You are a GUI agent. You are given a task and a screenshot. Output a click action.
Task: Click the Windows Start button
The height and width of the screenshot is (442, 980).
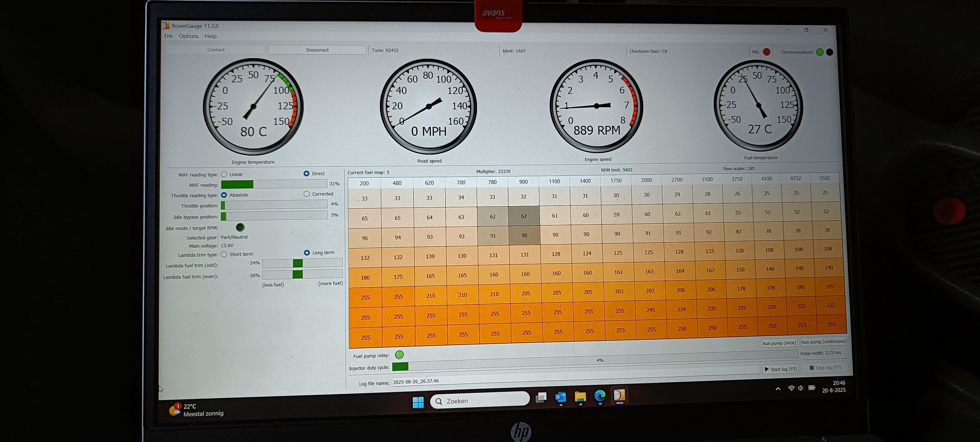pyautogui.click(x=418, y=402)
